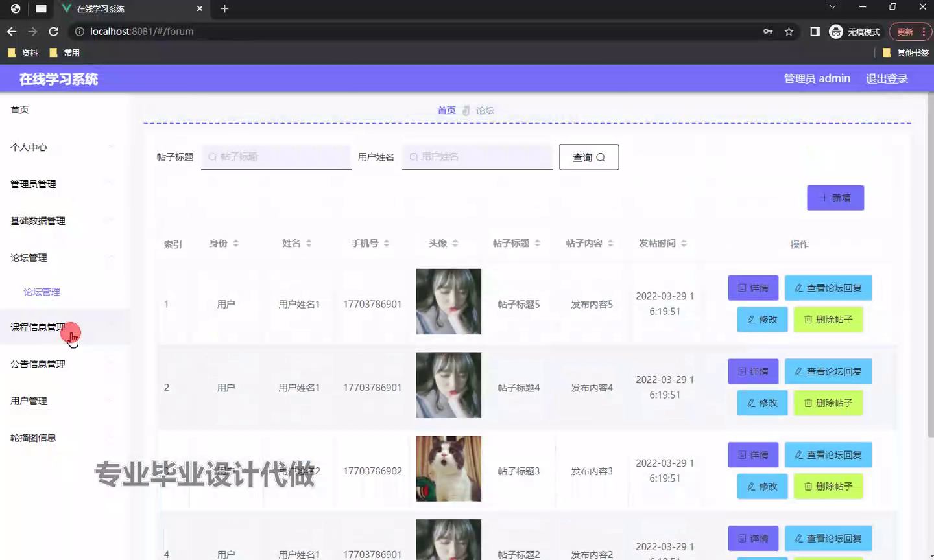
Task: Bookmark this page with the star icon
Action: click(789, 31)
